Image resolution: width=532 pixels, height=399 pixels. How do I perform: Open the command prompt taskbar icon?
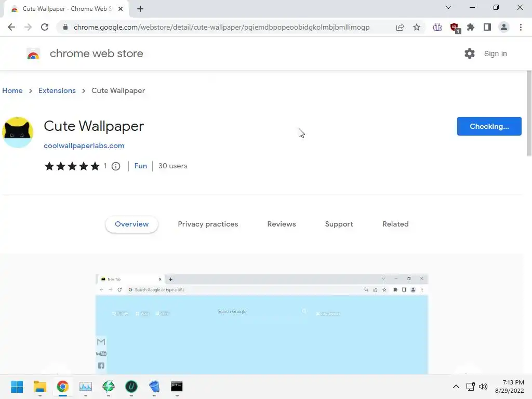(177, 387)
